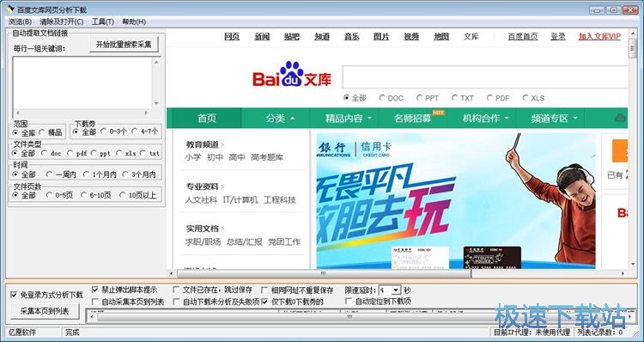Open the 名师招募 tab
This screenshot has width=644, height=342.
coord(413,119)
